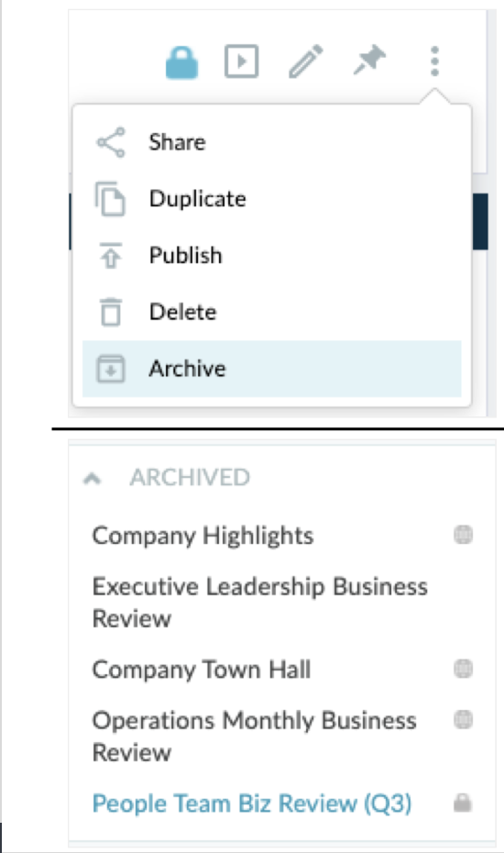Screen dimensions: 504x853
Task: Click lock icon beside People Team Biz Review
Action: point(463,803)
